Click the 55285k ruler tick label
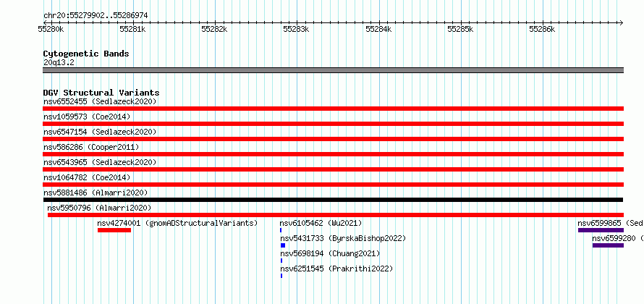Screen dimensions: 644x304 pos(460,29)
